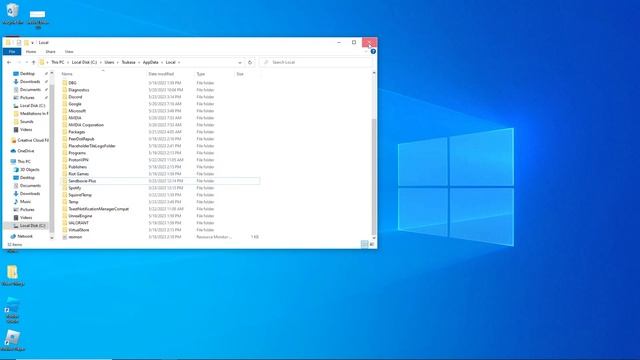Select the Recycle Bin desktop icon
Screen dimensions: 640x360
[12, 14]
